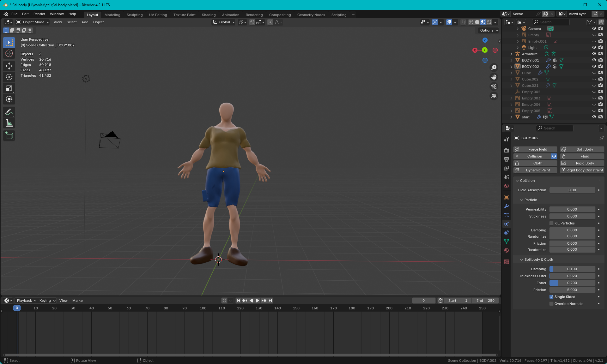Adjust the Softbody Damping slider

(x=572, y=269)
